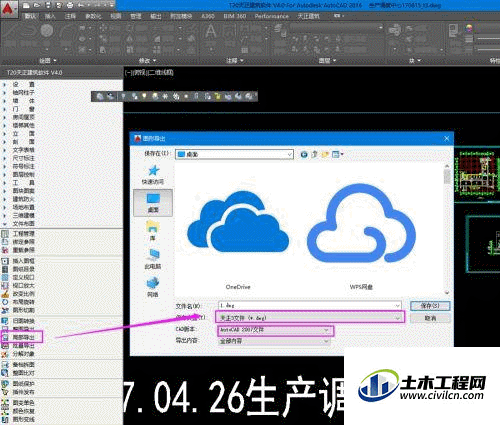Click the 保存 button in export dialog
The height and width of the screenshot is (425, 500).
tap(430, 305)
